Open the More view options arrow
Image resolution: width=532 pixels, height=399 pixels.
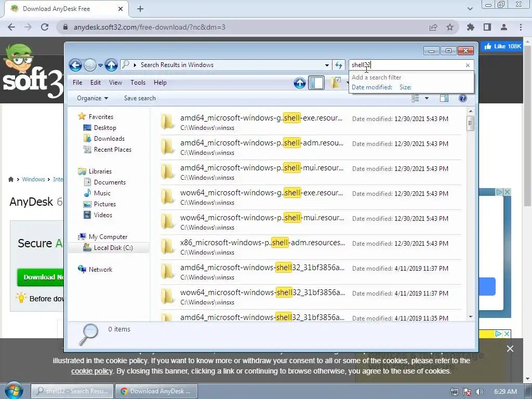[x=427, y=98]
